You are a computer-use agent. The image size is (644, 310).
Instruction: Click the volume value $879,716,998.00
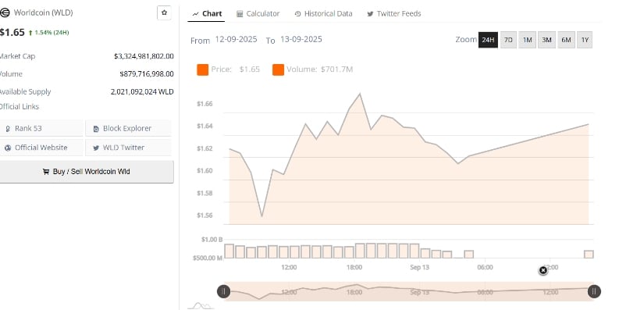pos(147,74)
